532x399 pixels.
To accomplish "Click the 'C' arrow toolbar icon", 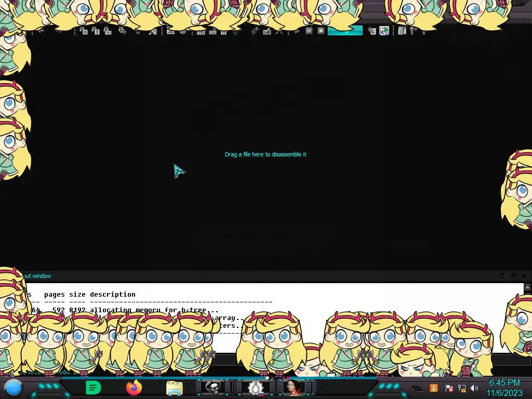I will 372,31.
